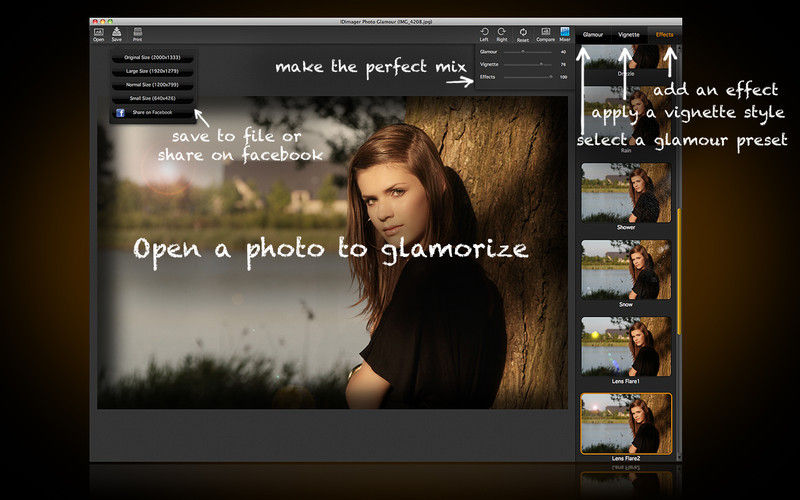This screenshot has width=800, height=500.
Task: Click the window title bar text
Action: [x=386, y=22]
